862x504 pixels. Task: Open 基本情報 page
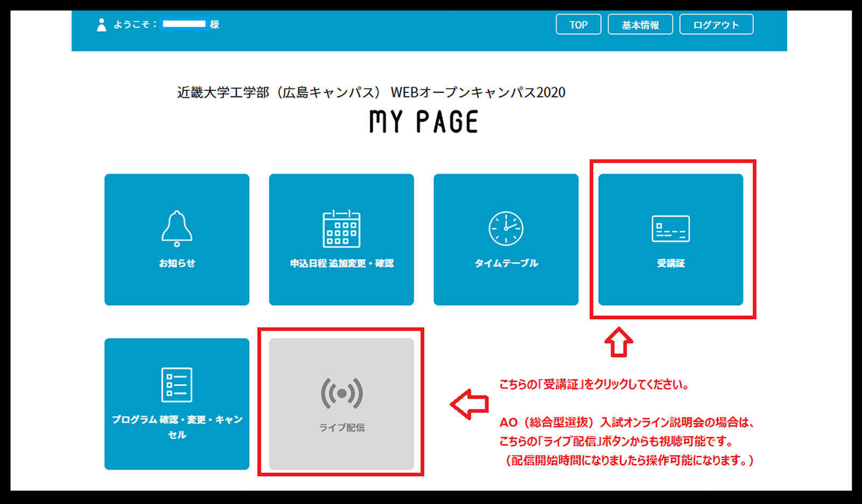pyautogui.click(x=640, y=25)
